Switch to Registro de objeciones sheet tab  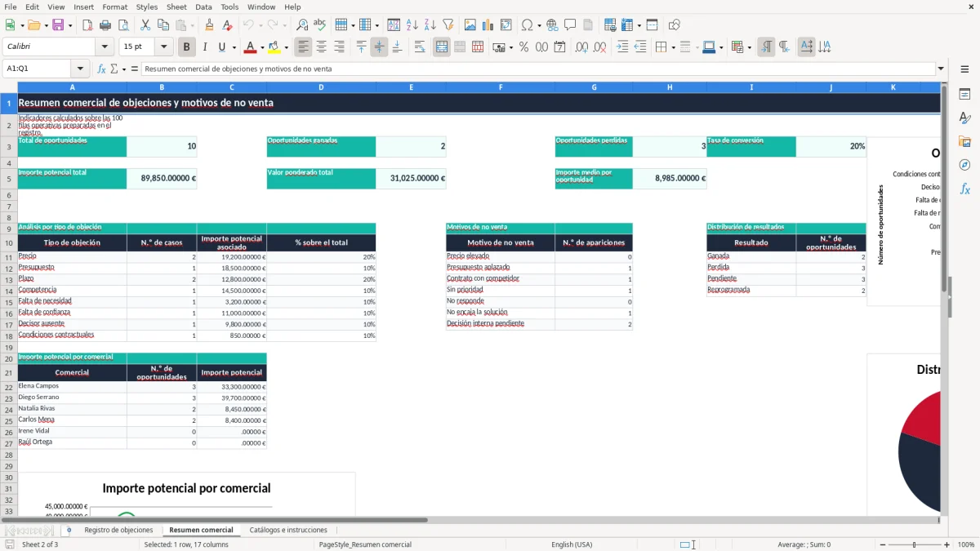pos(118,530)
